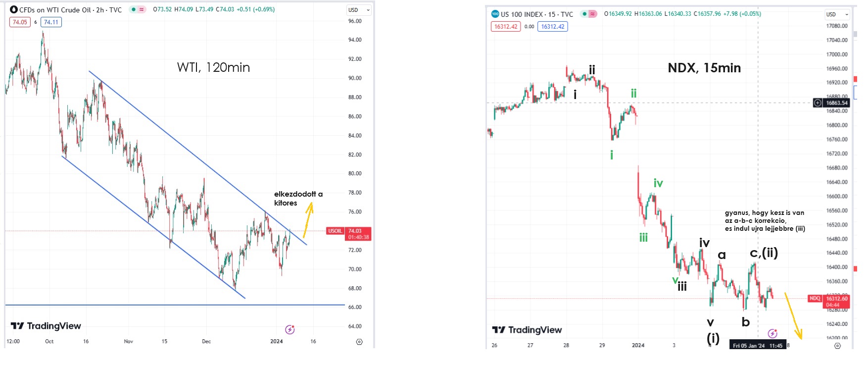Open the lightning idea icon on NDX chart
Viewport: 868px width, 365px height.
tap(772, 333)
